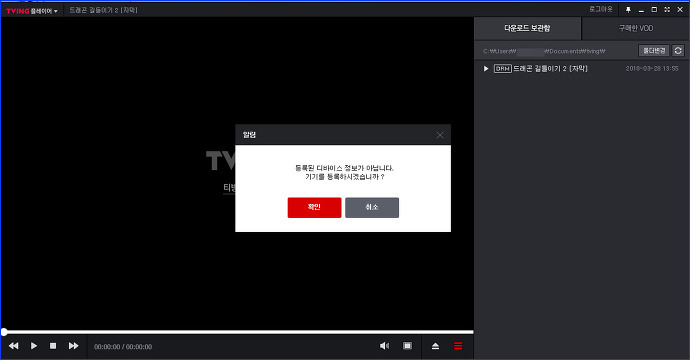
Task: Expand the 드래곤 길들이기 2 list item arrow
Action: tap(486, 69)
